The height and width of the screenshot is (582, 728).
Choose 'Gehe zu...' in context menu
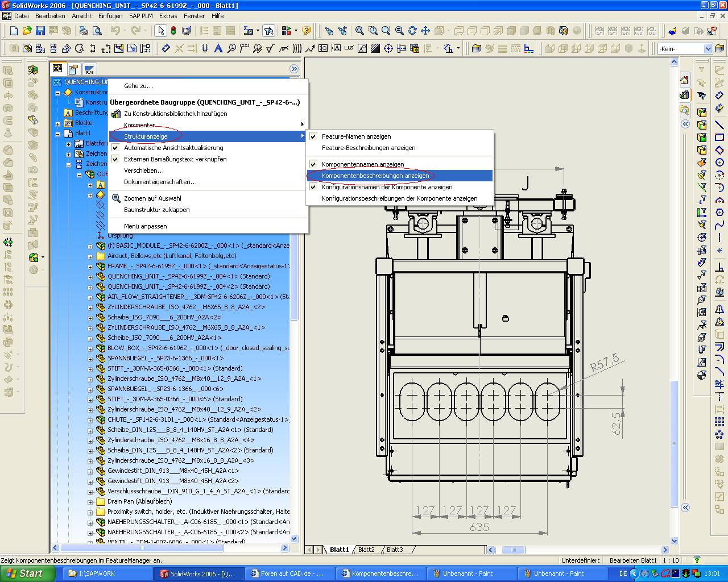point(208,86)
